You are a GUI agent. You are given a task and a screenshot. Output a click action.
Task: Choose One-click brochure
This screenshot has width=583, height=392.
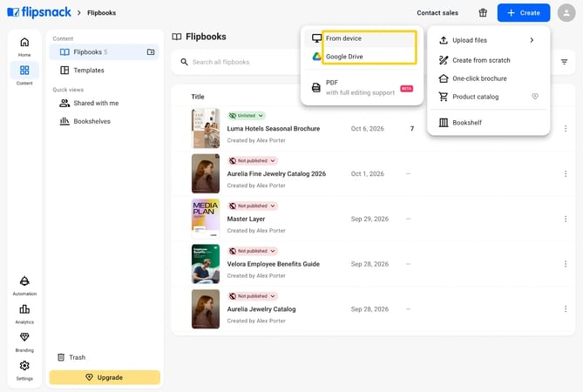pyautogui.click(x=488, y=78)
